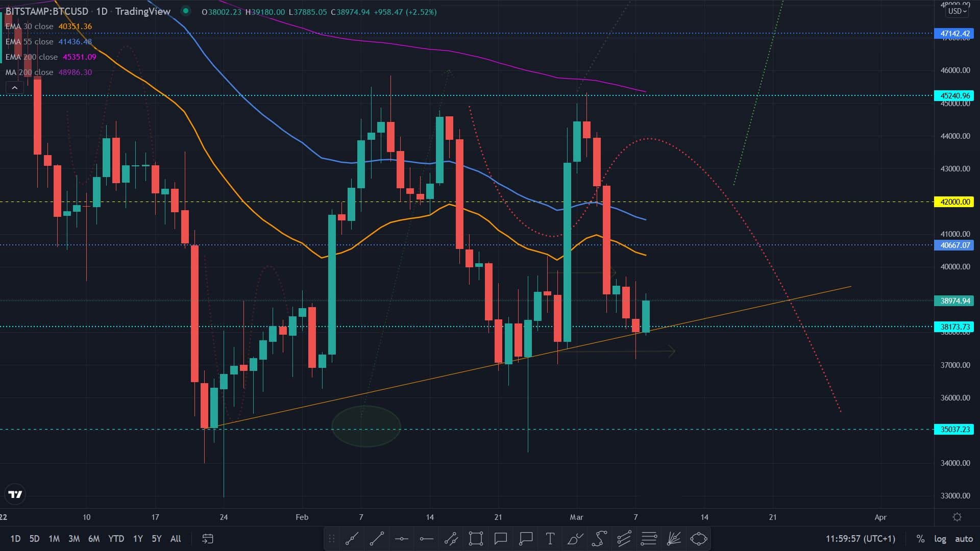Switch to 1D time range
This screenshot has height=551, width=980.
[15, 539]
